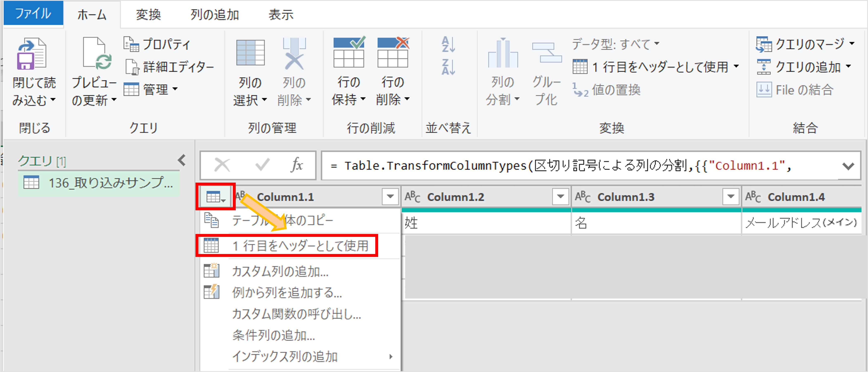868x372 pixels.
Task: Click inside the formula bar text
Action: click(x=561, y=166)
